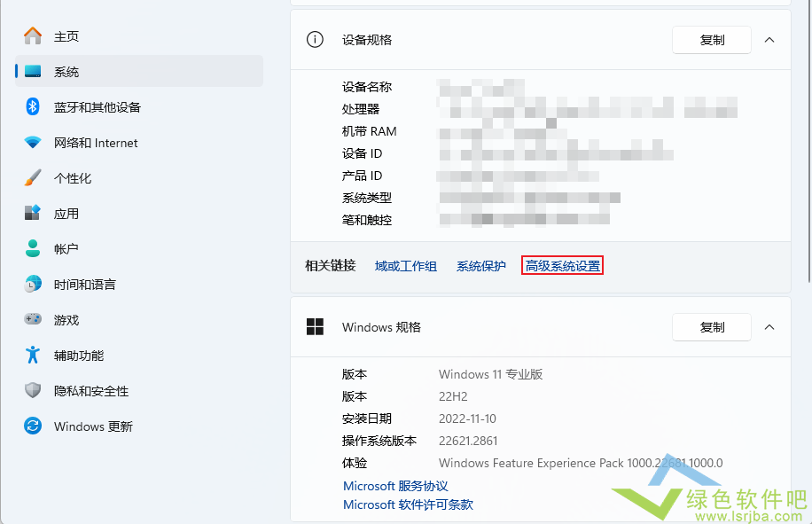
Task: Click the Windows 11 专业版 value
Action: pyautogui.click(x=491, y=374)
